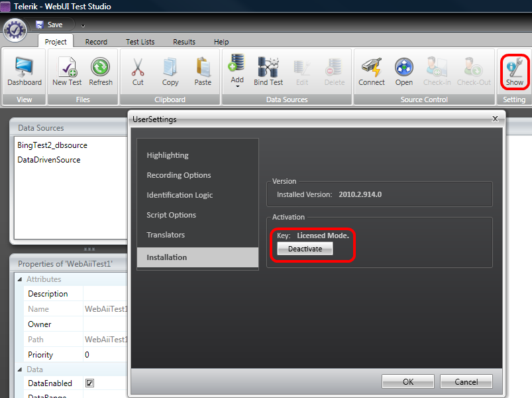
Task: Collapse the Attributes property group
Action: [x=20, y=279]
